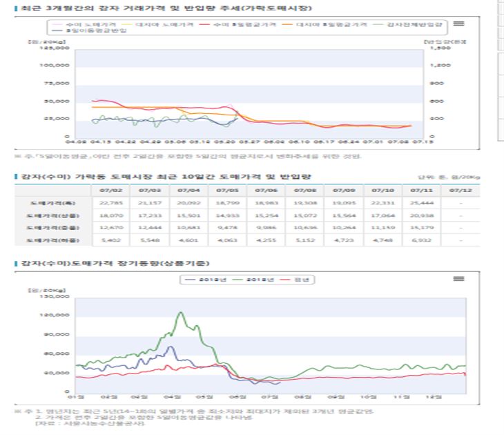This screenshot has width=504, height=435.
Task: Toggle the 평년 series in long-term chart legend
Action: point(294,280)
